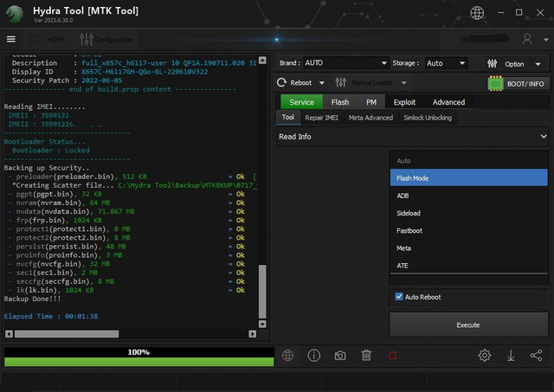554x392 pixels.
Task: Choose Auto in mode list
Action: pyautogui.click(x=469, y=161)
